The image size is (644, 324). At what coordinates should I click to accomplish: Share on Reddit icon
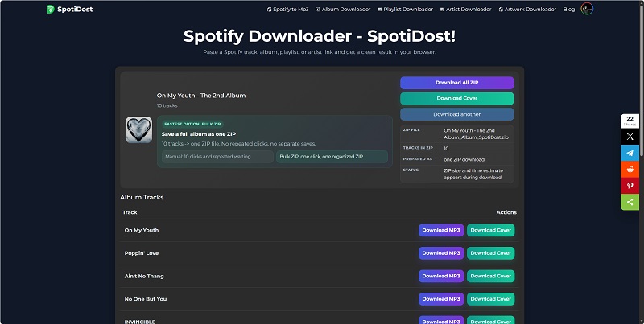pyautogui.click(x=630, y=170)
